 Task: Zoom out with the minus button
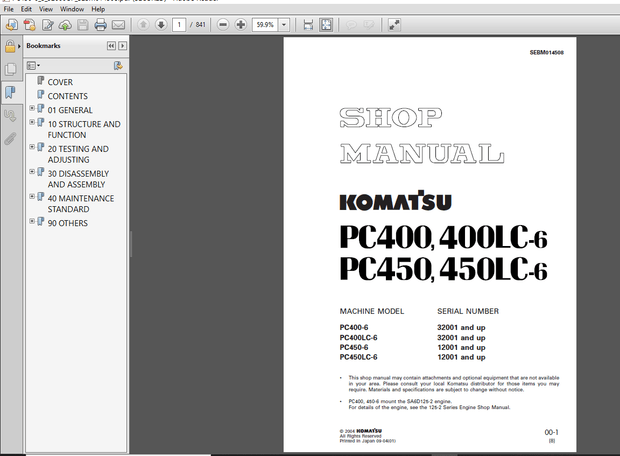click(x=223, y=25)
